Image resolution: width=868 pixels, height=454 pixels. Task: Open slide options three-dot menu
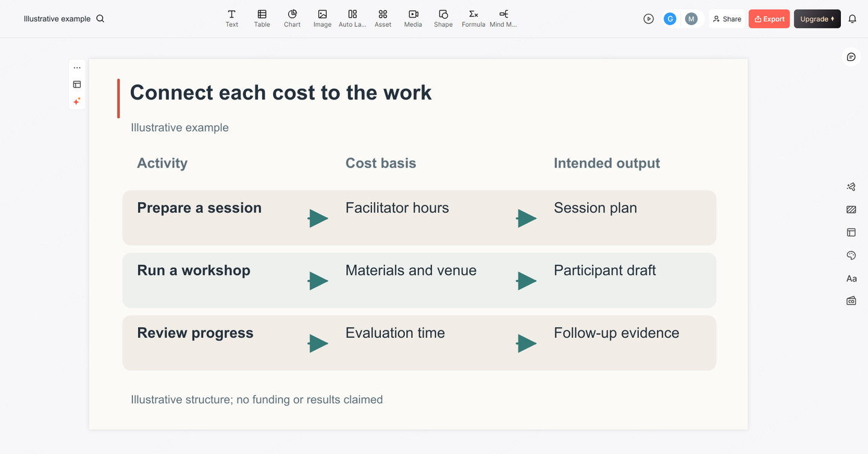(77, 68)
